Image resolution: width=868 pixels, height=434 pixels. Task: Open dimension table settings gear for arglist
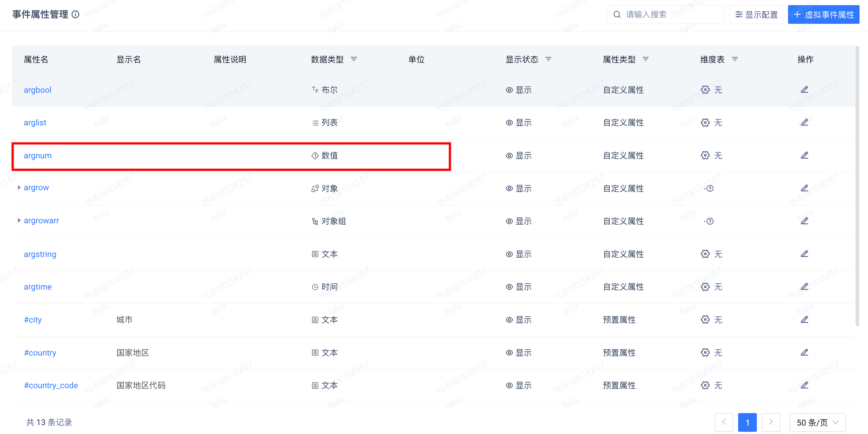705,122
